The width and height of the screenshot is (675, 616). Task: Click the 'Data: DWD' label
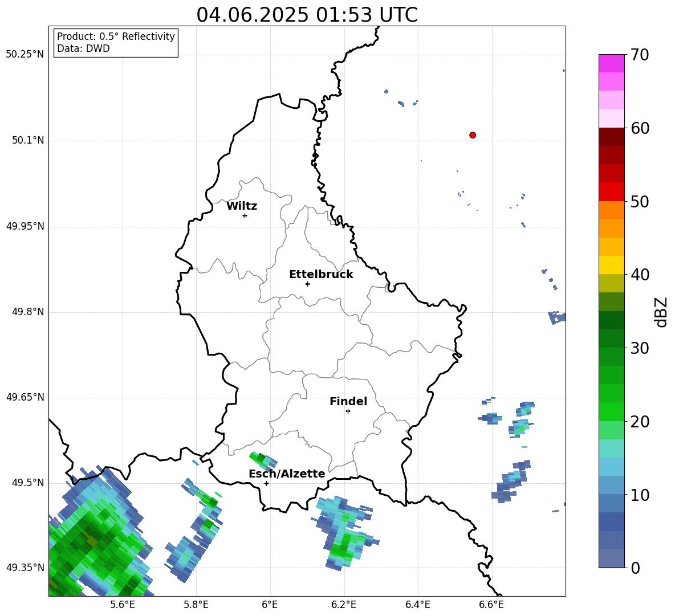click(83, 48)
